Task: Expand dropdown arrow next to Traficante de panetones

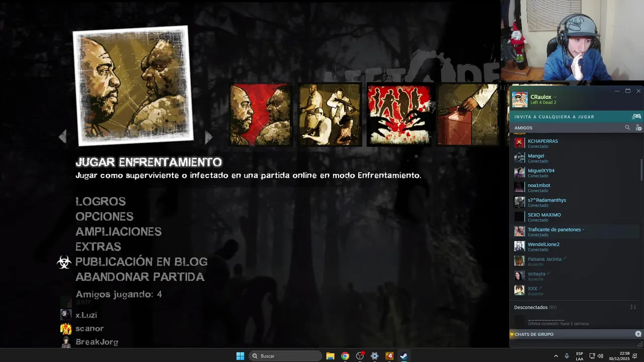Action: [583, 230]
